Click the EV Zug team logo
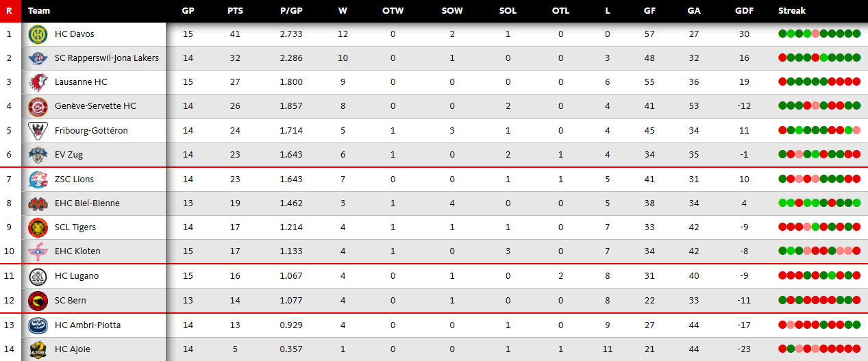 point(37,155)
